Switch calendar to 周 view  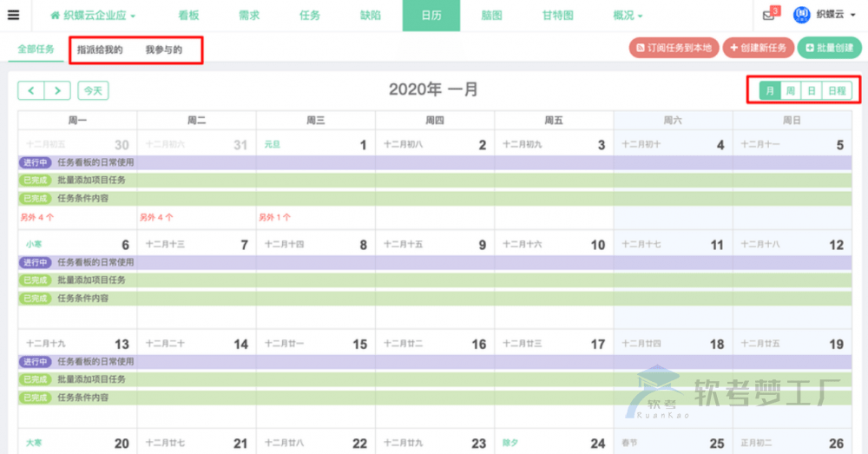791,91
